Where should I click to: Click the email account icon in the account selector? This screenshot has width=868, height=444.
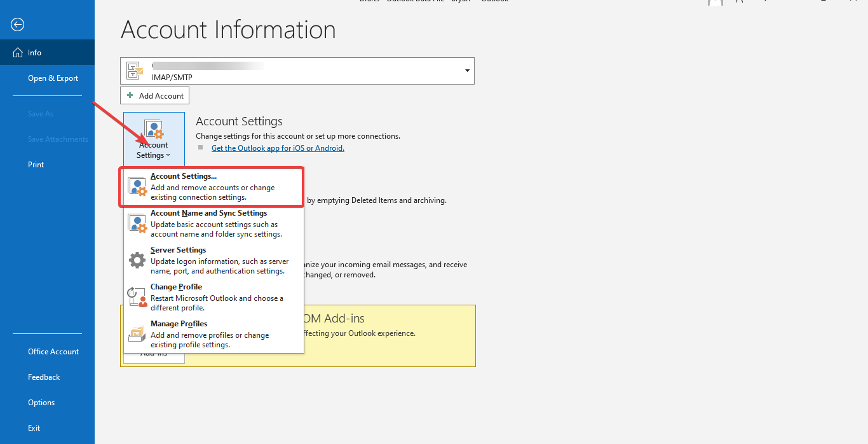point(134,71)
